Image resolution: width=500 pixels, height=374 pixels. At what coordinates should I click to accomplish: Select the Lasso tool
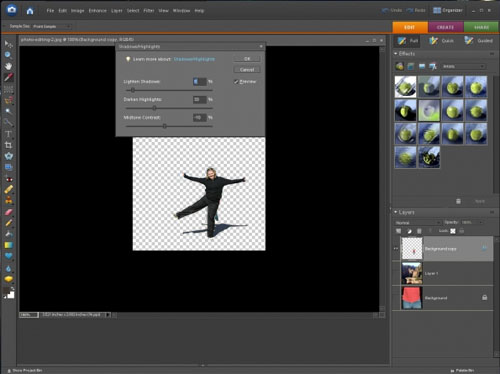pos(9,100)
